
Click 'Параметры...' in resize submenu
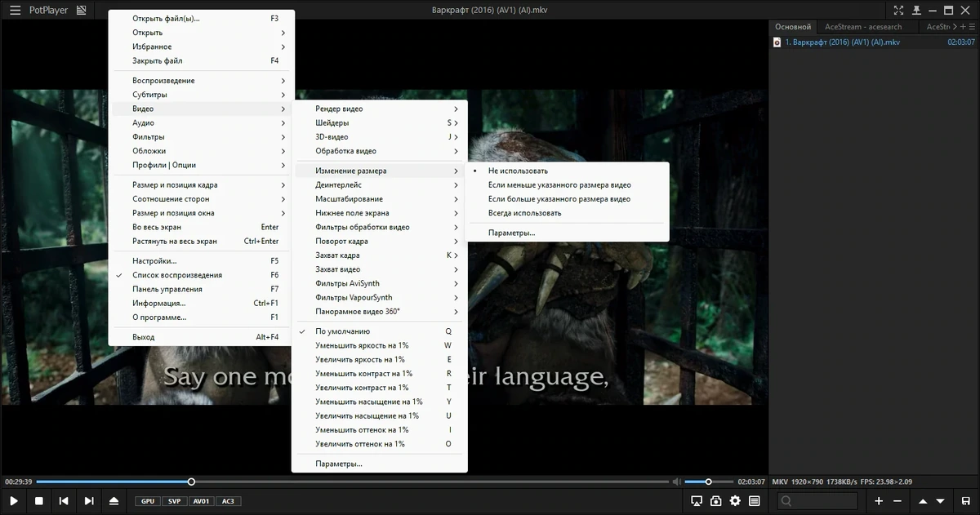[x=567, y=233]
